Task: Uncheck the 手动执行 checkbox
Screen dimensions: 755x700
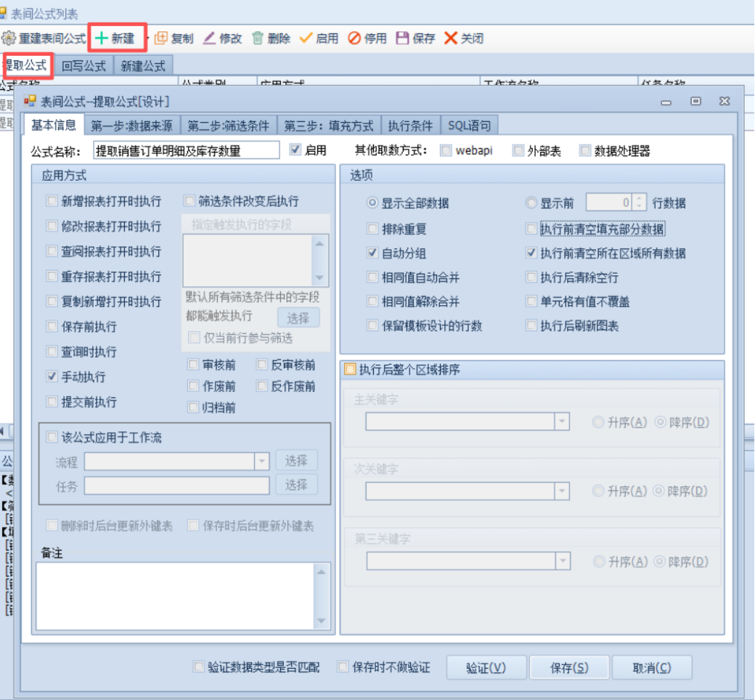Action: tap(52, 377)
